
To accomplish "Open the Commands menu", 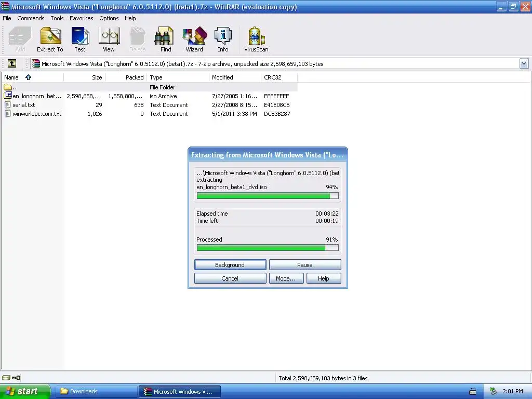I will coord(31,18).
